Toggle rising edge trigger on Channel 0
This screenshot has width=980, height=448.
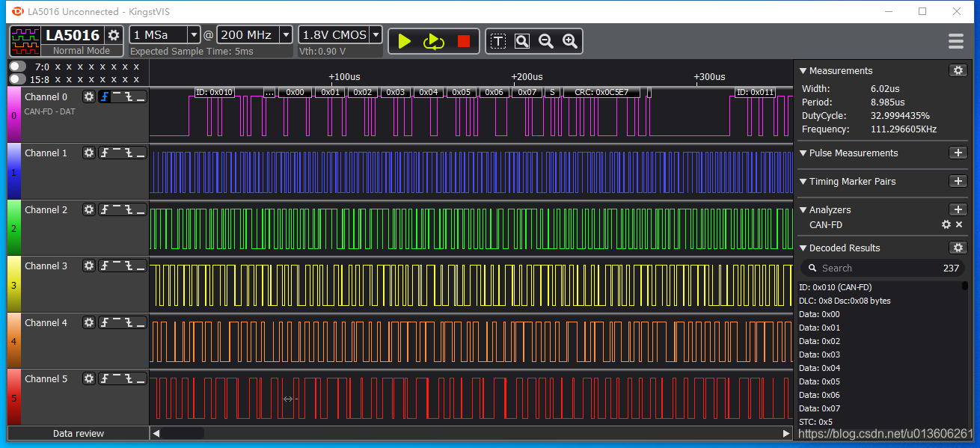[x=105, y=96]
